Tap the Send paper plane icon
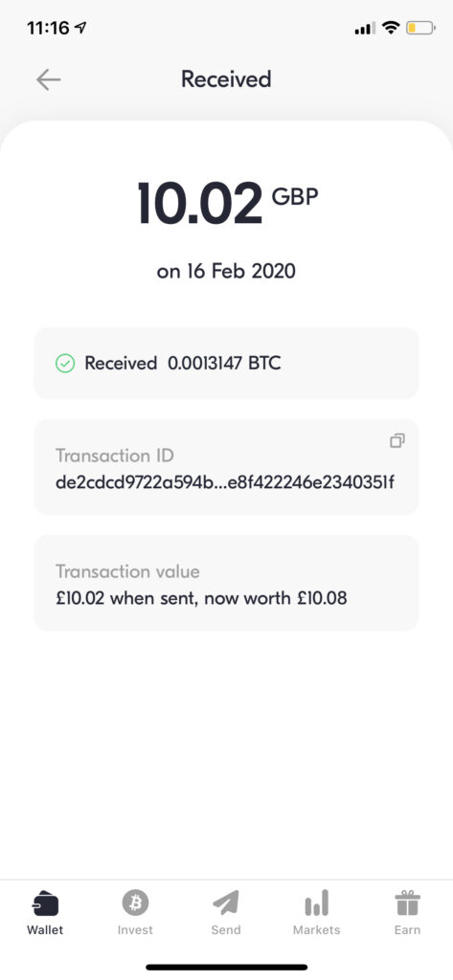453x980 pixels. click(226, 902)
